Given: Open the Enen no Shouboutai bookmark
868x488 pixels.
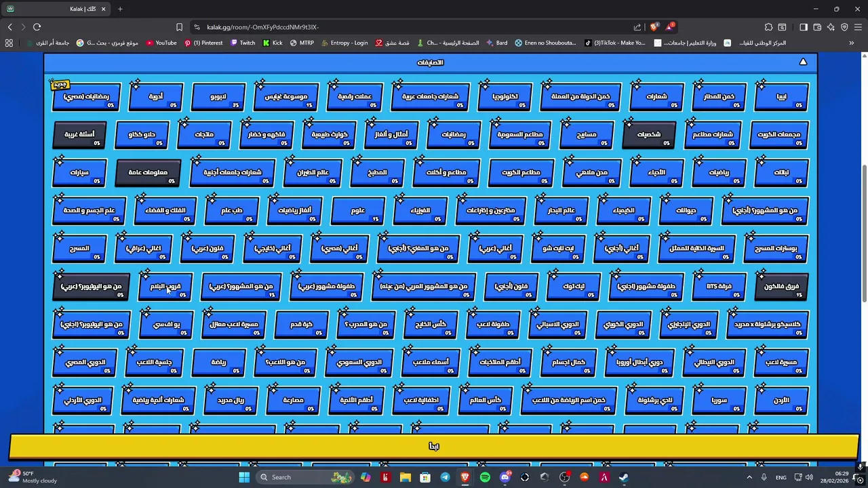Looking at the screenshot, I should (x=545, y=43).
